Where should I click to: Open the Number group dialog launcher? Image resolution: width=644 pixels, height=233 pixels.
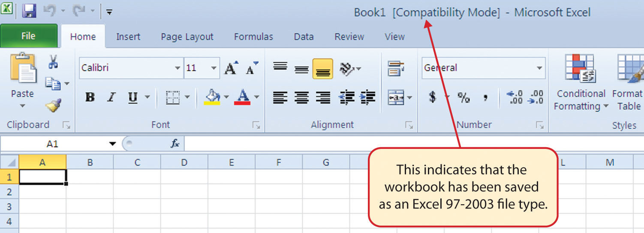pos(539,125)
